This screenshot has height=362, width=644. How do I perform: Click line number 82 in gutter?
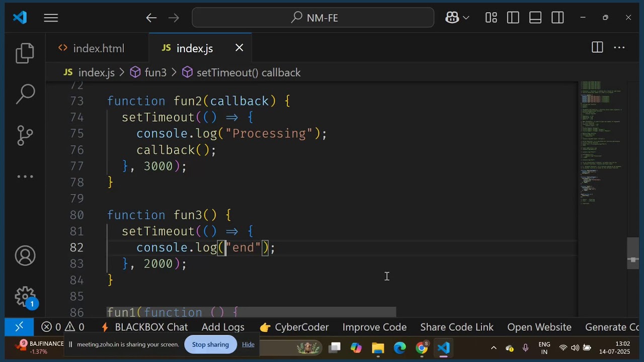click(76, 247)
